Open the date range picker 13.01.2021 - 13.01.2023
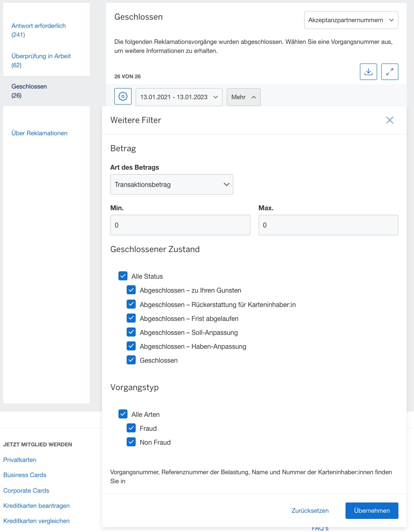Image resolution: width=414 pixels, height=532 pixels. tap(178, 97)
